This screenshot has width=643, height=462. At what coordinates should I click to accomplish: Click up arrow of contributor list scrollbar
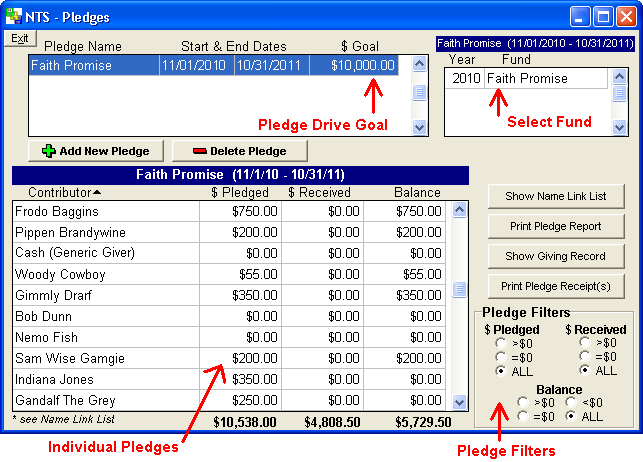click(x=459, y=210)
